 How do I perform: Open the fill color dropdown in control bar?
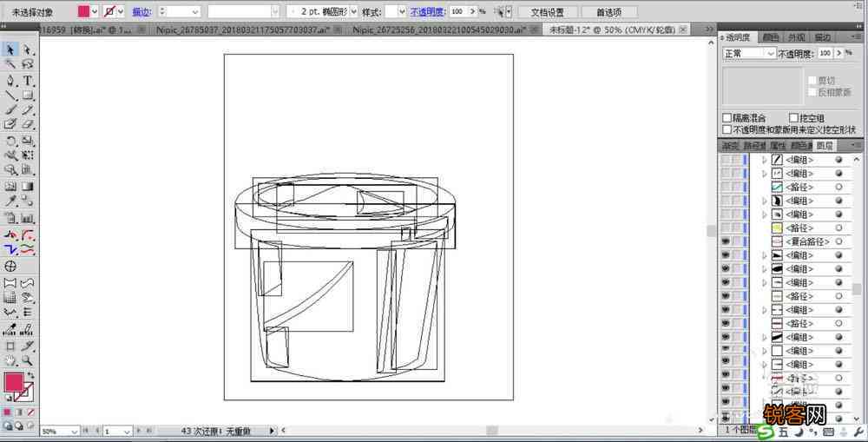[x=94, y=11]
